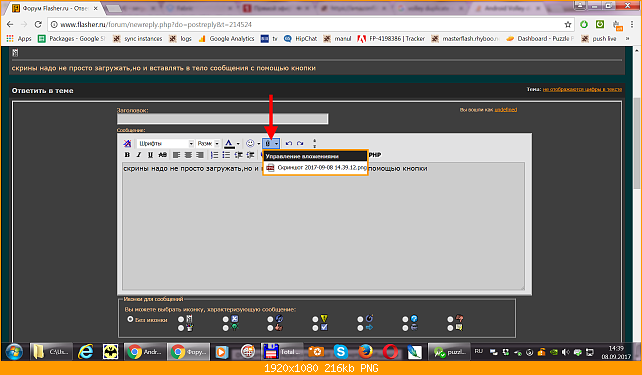This screenshot has width=642, height=375.
Task: Open Skype from the taskbar
Action: (x=341, y=352)
